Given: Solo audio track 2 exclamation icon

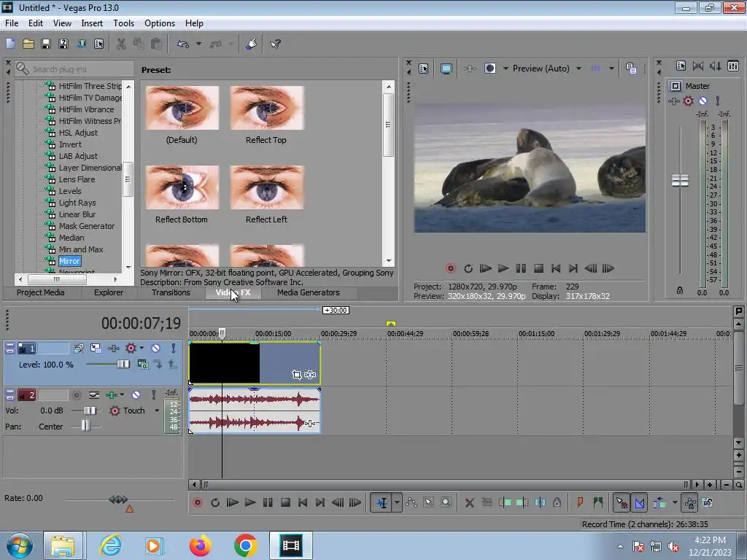Looking at the screenshot, I should (x=153, y=394).
